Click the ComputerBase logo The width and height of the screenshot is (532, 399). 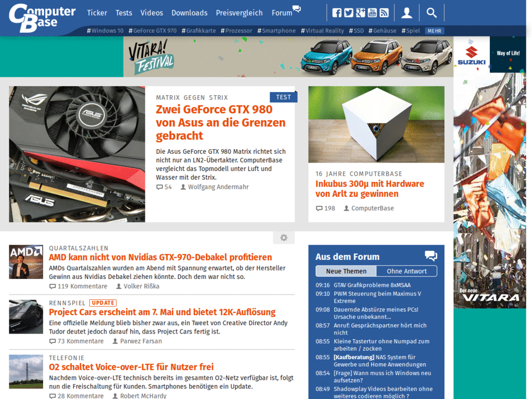[x=42, y=18]
